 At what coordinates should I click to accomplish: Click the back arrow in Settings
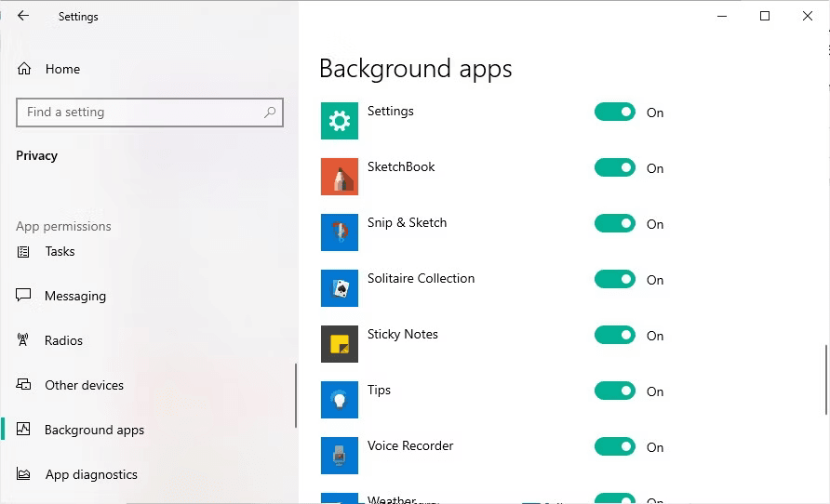click(23, 16)
